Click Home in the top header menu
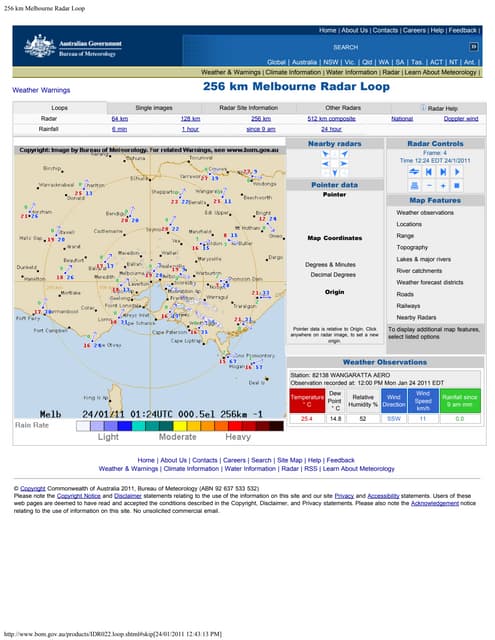Screen dimensions: 495x640 [327, 30]
